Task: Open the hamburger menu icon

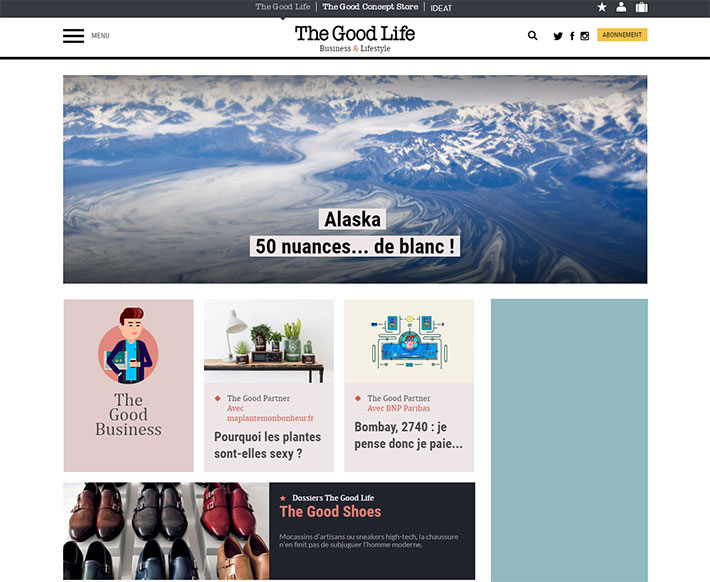Action: coord(73,35)
